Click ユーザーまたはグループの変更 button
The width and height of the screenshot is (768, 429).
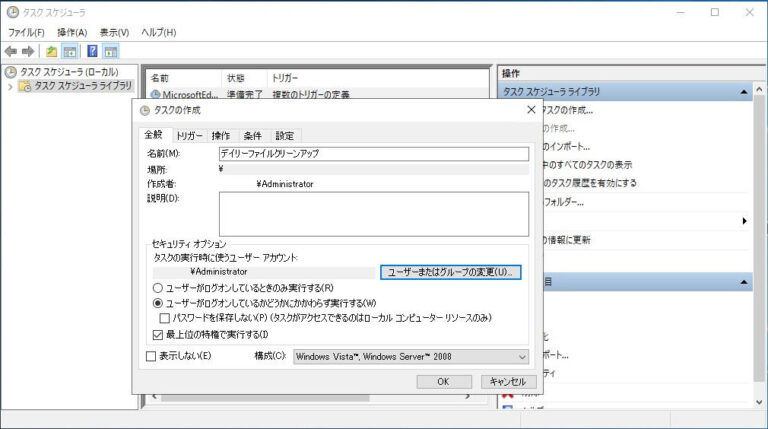(450, 272)
